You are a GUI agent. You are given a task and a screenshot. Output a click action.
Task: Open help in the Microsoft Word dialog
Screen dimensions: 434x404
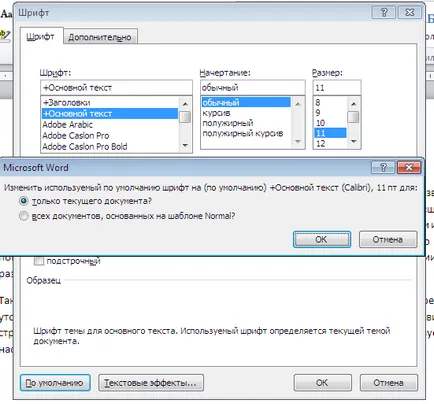pos(383,167)
